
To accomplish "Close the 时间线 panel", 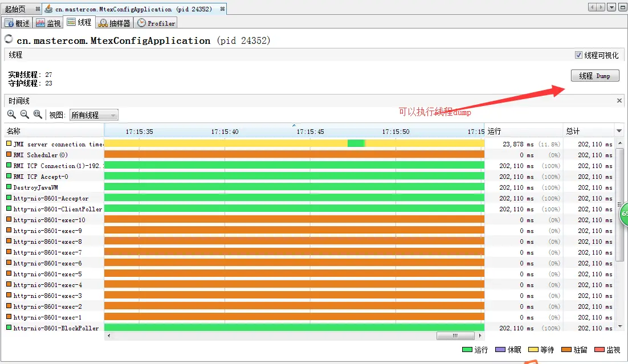I will (x=619, y=100).
